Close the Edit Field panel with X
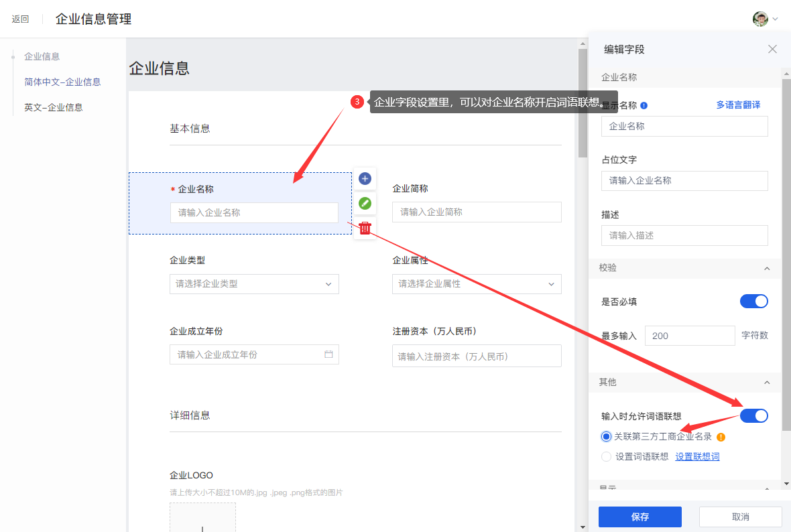The width and height of the screenshot is (791, 532). [x=772, y=49]
